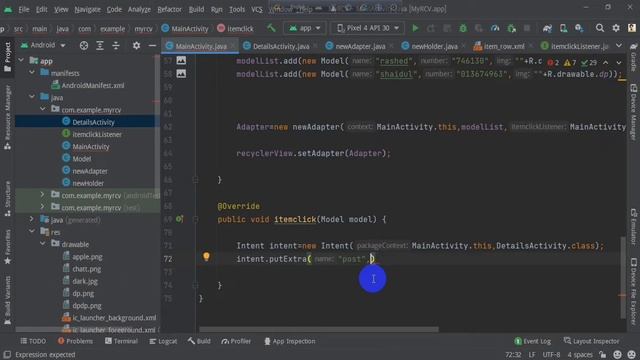Click the editor vertical scrollbar thumb

tap(623, 278)
